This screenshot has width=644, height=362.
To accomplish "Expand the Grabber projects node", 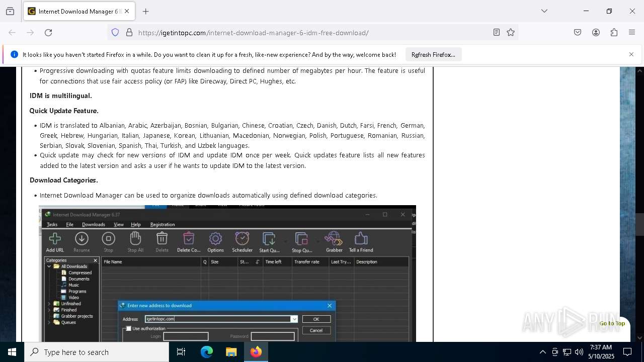I will tap(49, 316).
